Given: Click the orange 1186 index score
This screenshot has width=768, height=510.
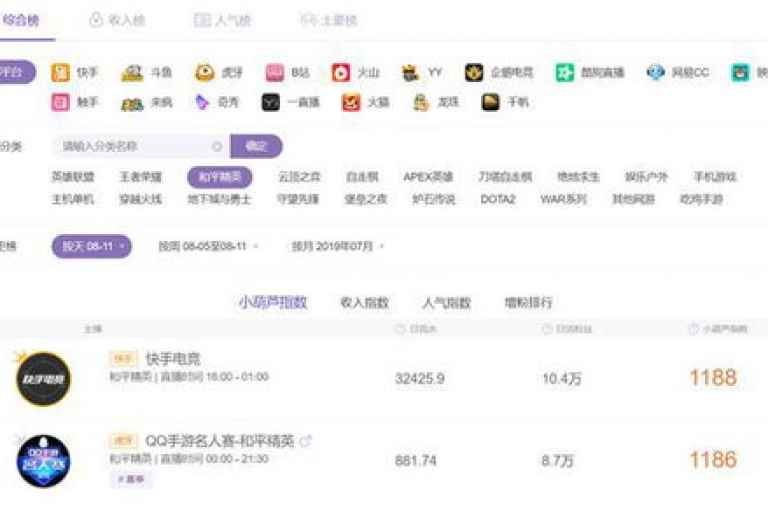Looking at the screenshot, I should [x=713, y=460].
